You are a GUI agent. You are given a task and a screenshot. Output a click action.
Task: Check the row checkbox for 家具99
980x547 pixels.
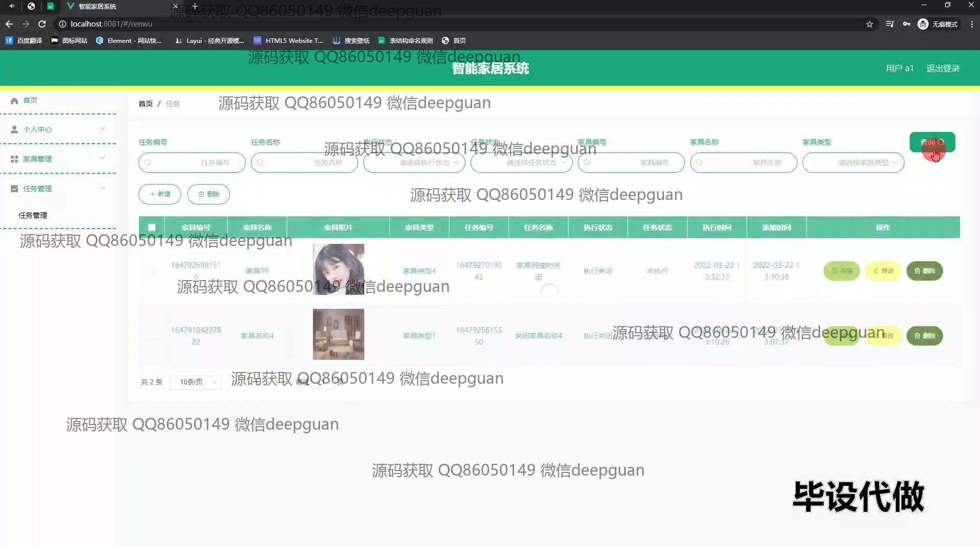pos(151,271)
